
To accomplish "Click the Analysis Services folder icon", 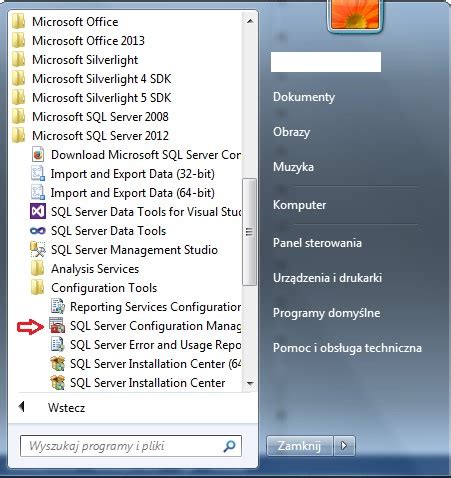I will 37,268.
